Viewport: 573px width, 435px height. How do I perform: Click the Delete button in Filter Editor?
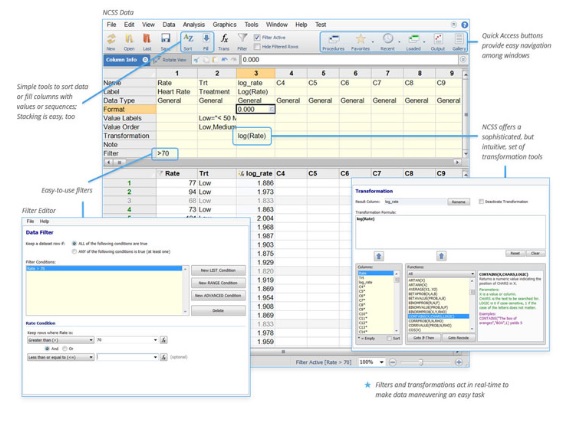pos(218,311)
